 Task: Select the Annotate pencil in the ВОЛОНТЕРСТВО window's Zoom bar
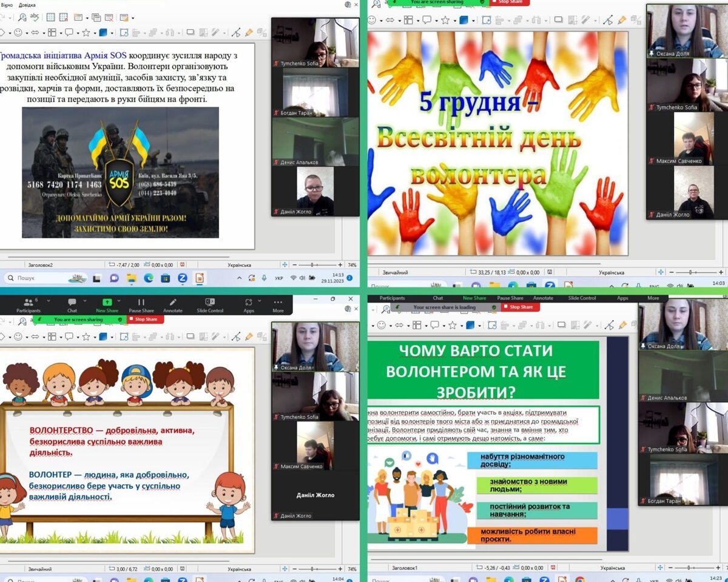click(x=173, y=306)
